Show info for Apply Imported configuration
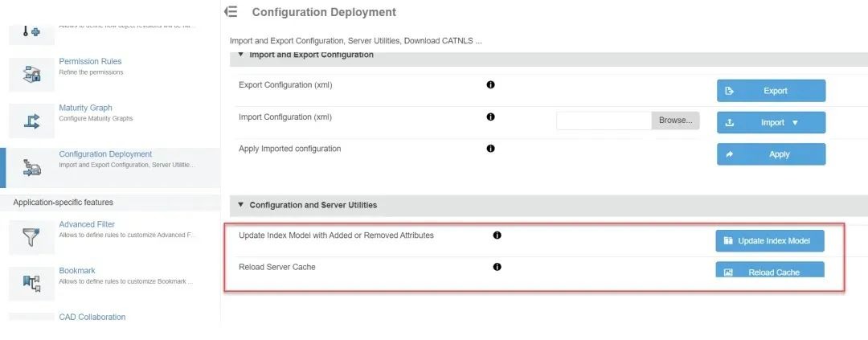868x340 pixels. tap(490, 149)
